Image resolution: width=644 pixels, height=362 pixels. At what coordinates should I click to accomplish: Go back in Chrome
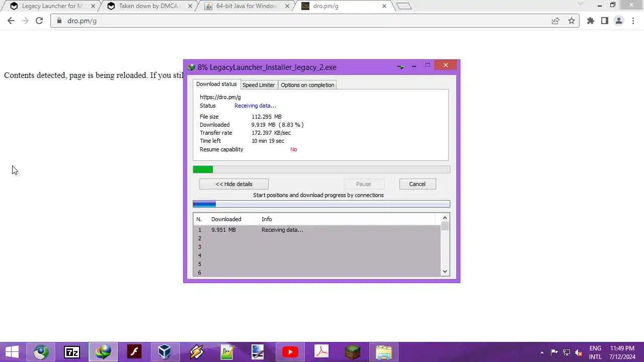(x=11, y=21)
